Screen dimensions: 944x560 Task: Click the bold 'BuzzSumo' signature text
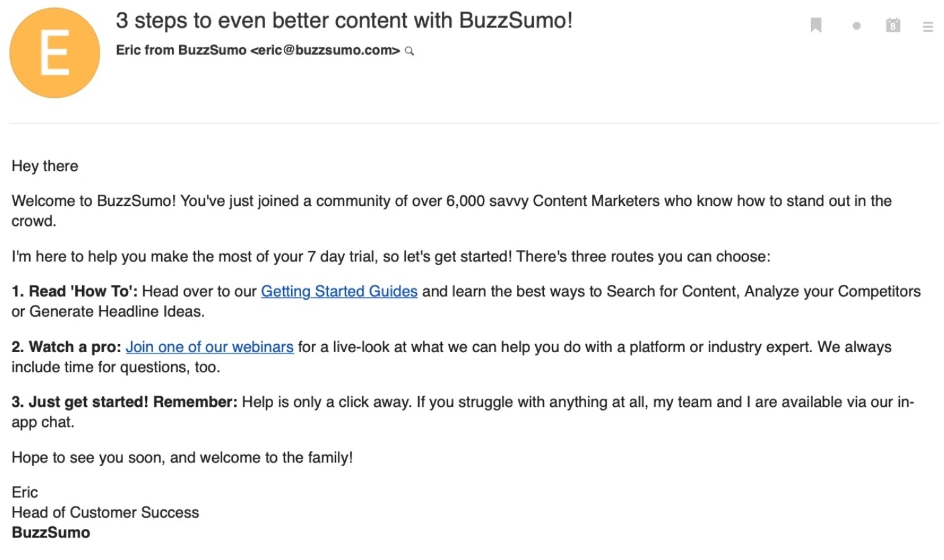tap(50, 532)
